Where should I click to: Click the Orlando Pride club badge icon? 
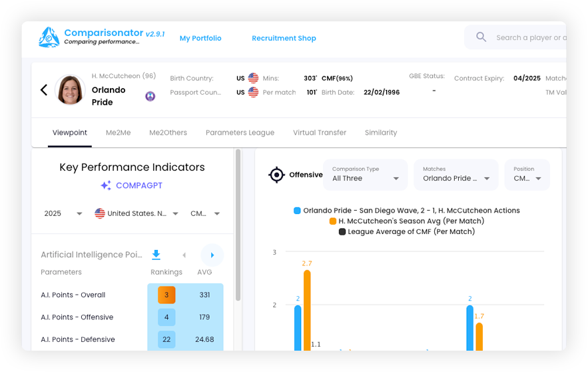150,97
